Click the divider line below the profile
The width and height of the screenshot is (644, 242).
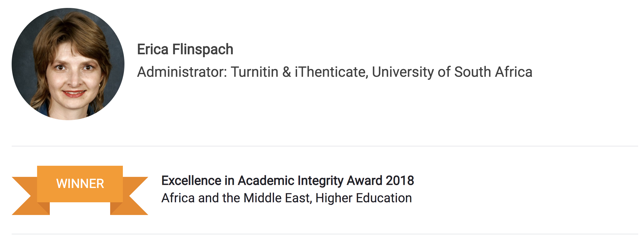325,146
